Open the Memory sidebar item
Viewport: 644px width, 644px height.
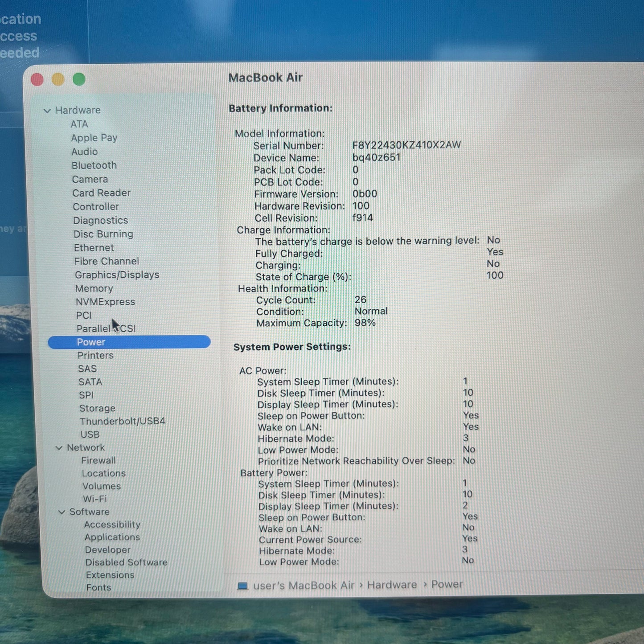point(94,288)
